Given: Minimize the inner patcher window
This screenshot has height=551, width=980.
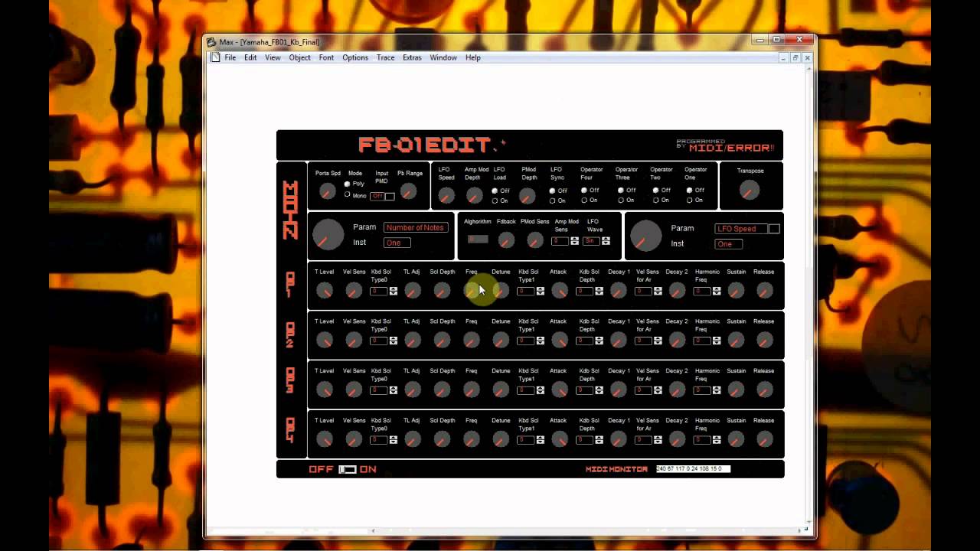Looking at the screenshot, I should coord(783,57).
